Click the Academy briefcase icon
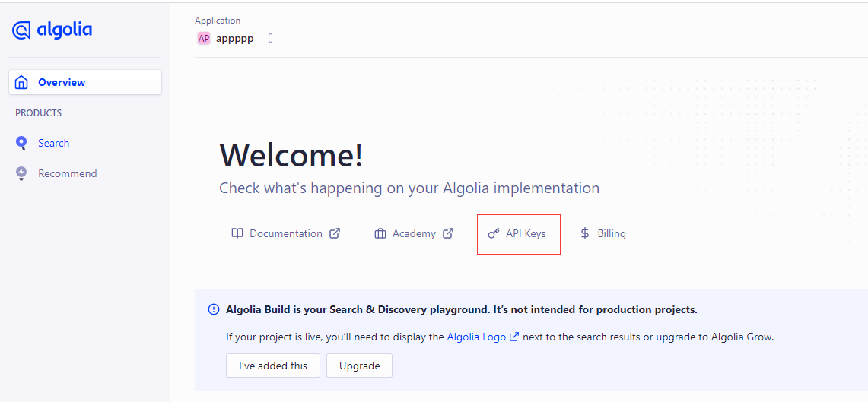This screenshot has width=868, height=402. [380, 234]
